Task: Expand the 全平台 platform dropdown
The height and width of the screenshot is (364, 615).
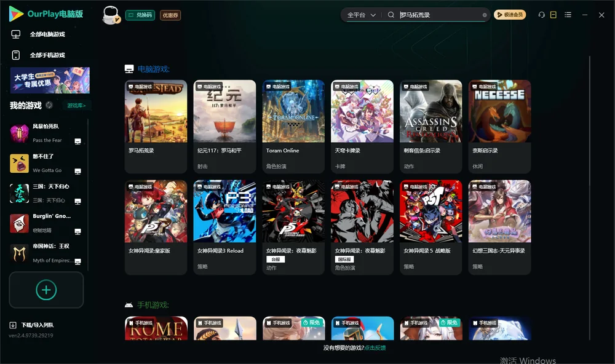Action: (x=361, y=15)
